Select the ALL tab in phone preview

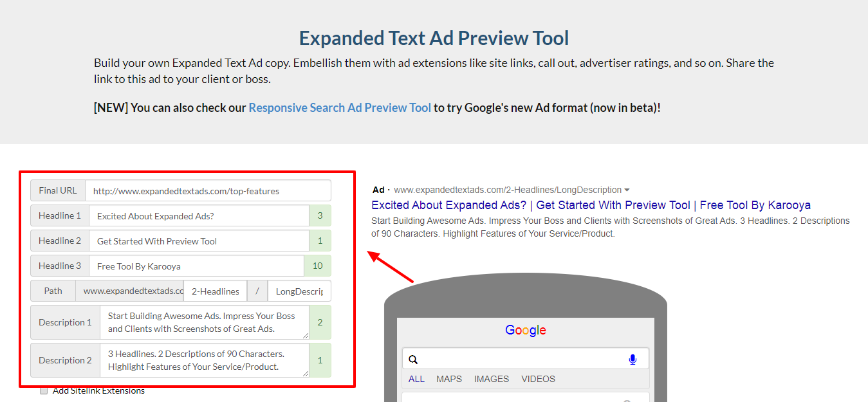(x=416, y=379)
